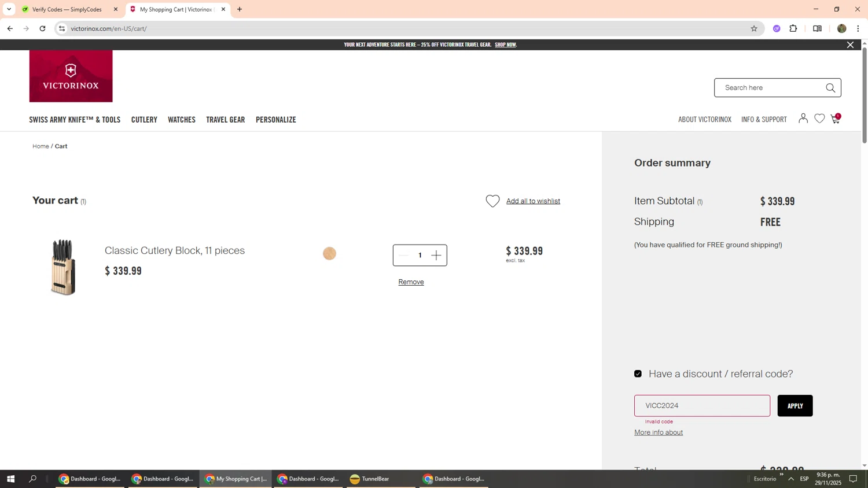The height and width of the screenshot is (488, 868).
Task: Bookmark this page with the star icon
Action: [754, 28]
